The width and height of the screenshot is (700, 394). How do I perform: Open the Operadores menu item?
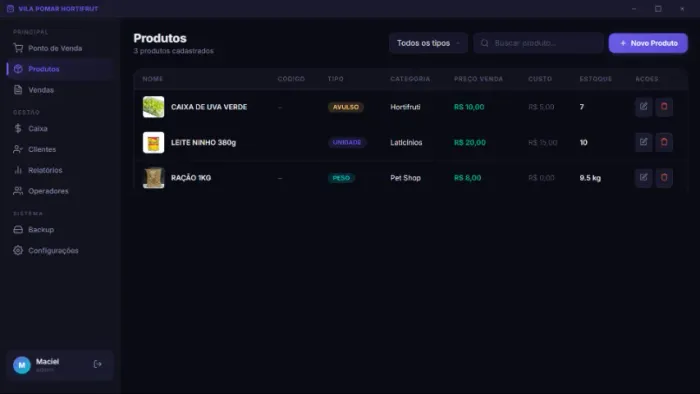pyautogui.click(x=60, y=191)
